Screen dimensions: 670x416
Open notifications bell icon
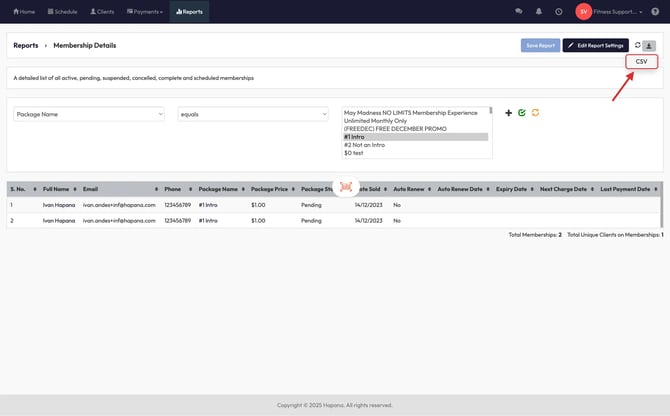click(539, 12)
